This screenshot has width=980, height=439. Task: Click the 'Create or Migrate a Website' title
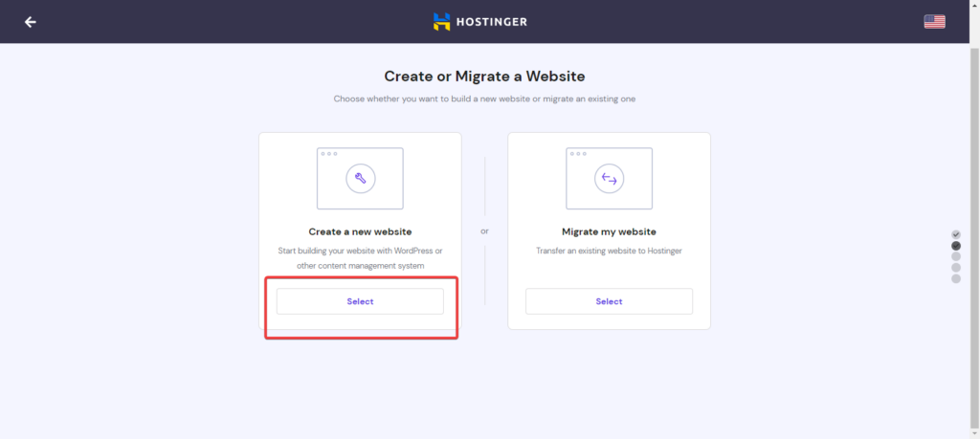(x=484, y=77)
